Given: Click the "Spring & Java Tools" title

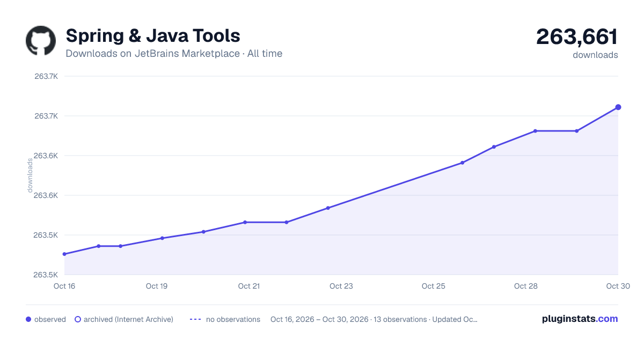Looking at the screenshot, I should [x=153, y=36].
